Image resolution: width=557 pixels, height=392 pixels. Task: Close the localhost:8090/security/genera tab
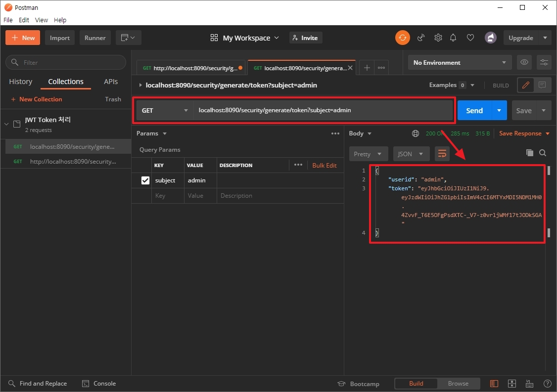[350, 67]
